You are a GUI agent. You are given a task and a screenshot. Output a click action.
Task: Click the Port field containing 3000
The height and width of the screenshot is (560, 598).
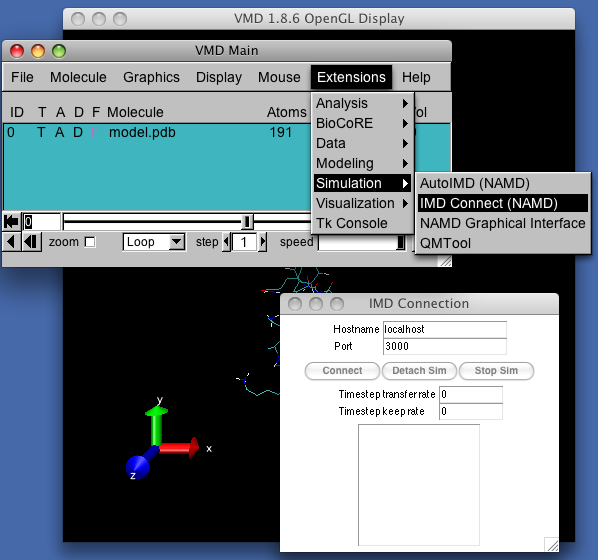pos(445,346)
